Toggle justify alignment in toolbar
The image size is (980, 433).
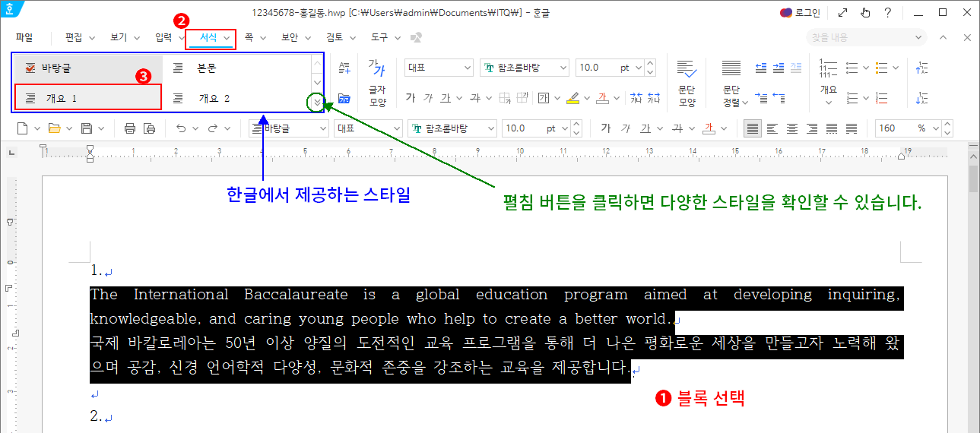pyautogui.click(x=753, y=128)
